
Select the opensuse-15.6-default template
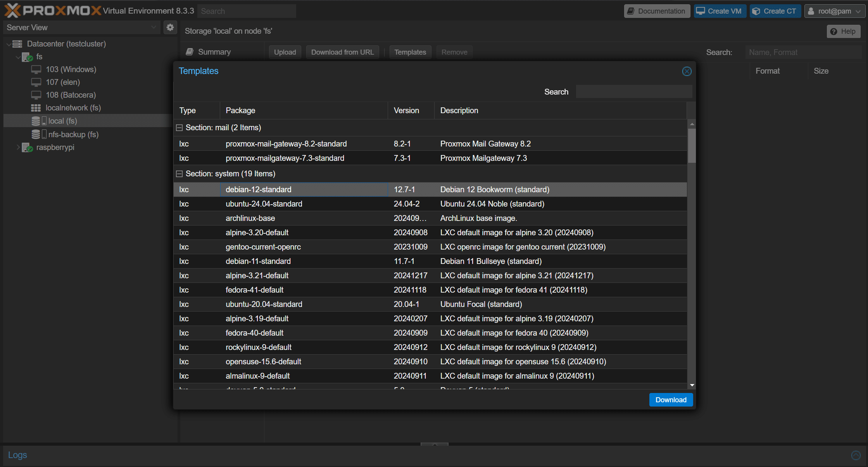click(x=430, y=362)
